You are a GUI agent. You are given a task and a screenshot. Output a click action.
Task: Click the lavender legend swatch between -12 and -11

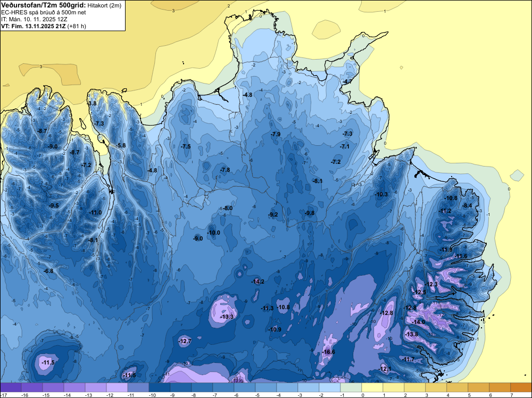(117, 387)
